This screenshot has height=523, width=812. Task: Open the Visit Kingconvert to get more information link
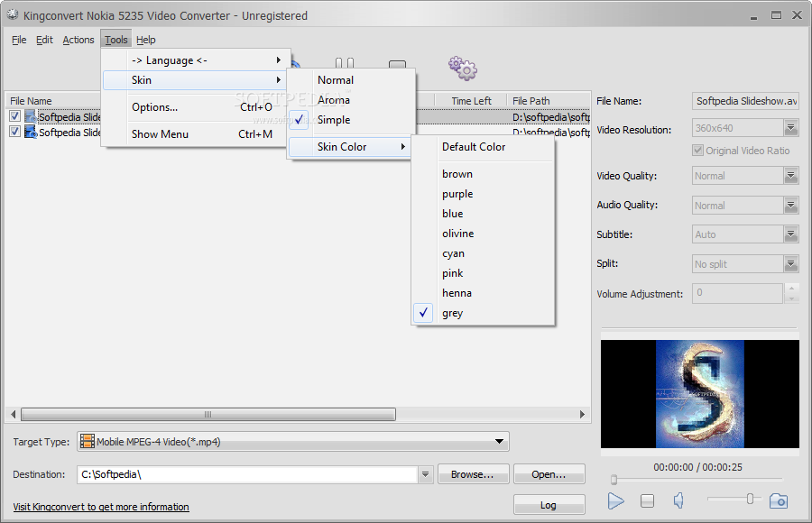pyautogui.click(x=101, y=507)
